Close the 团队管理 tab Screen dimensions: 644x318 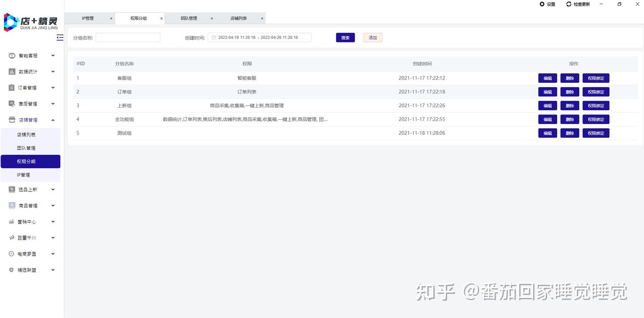tap(212, 19)
